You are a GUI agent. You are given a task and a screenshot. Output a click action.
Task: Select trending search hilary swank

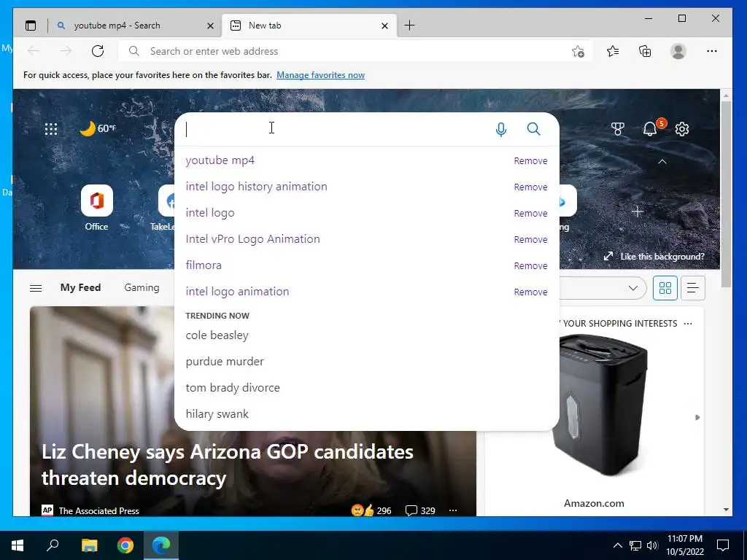coord(217,414)
